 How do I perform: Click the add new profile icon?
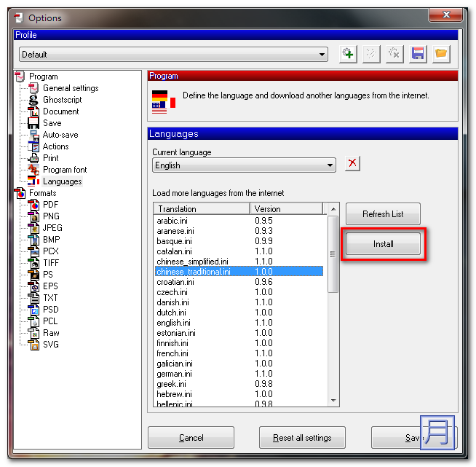[349, 54]
